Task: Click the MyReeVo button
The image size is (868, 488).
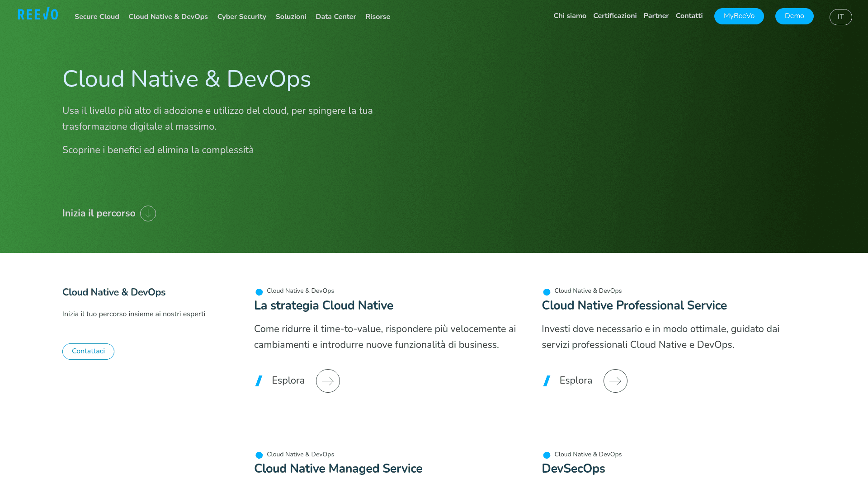Action: [739, 16]
